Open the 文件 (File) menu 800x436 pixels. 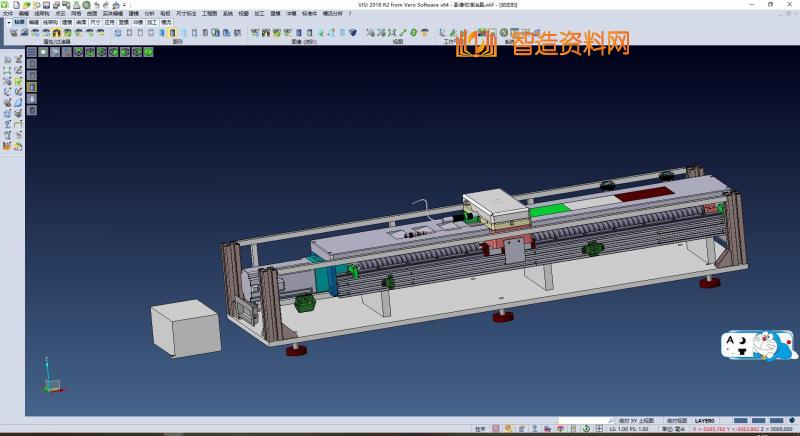[x=8, y=13]
